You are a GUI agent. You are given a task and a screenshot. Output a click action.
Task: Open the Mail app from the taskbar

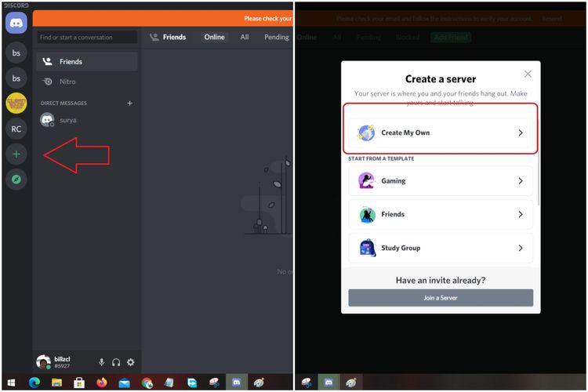tap(124, 383)
